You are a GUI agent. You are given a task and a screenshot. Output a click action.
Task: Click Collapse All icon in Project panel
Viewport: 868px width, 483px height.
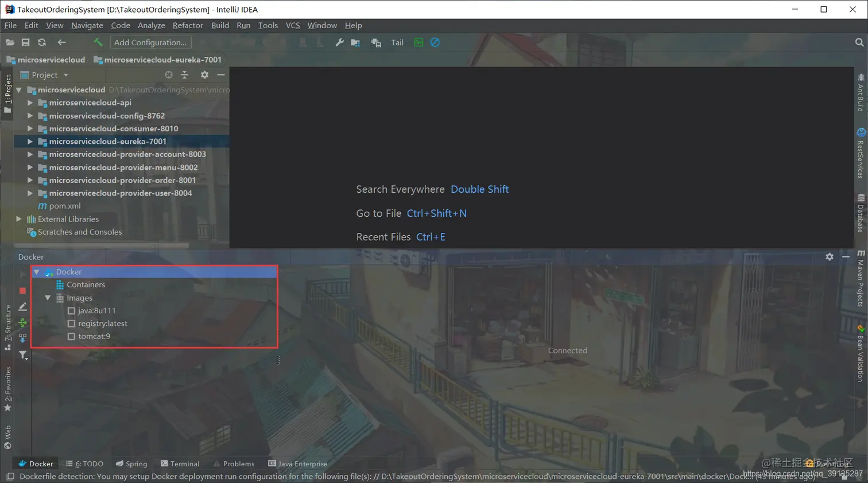(x=184, y=75)
